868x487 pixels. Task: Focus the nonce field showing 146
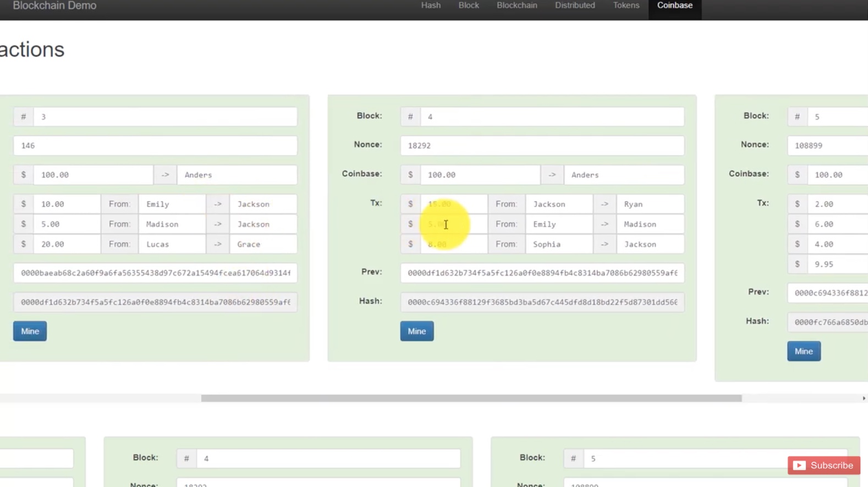155,146
